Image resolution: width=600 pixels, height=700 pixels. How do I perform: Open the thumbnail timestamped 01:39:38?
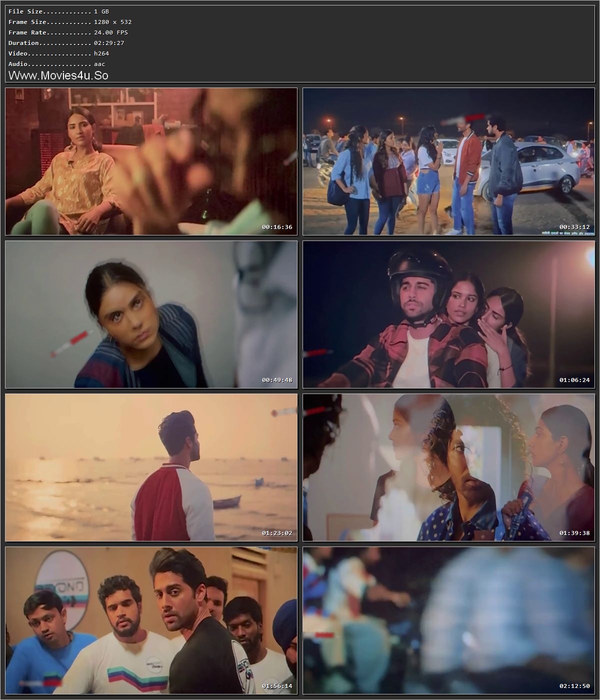click(448, 467)
